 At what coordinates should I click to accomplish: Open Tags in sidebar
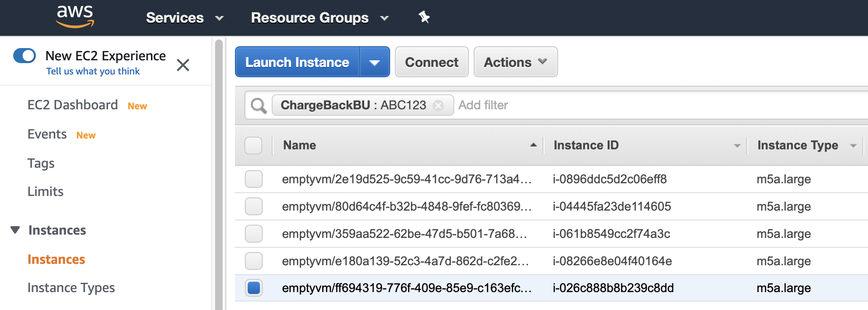[x=41, y=163]
